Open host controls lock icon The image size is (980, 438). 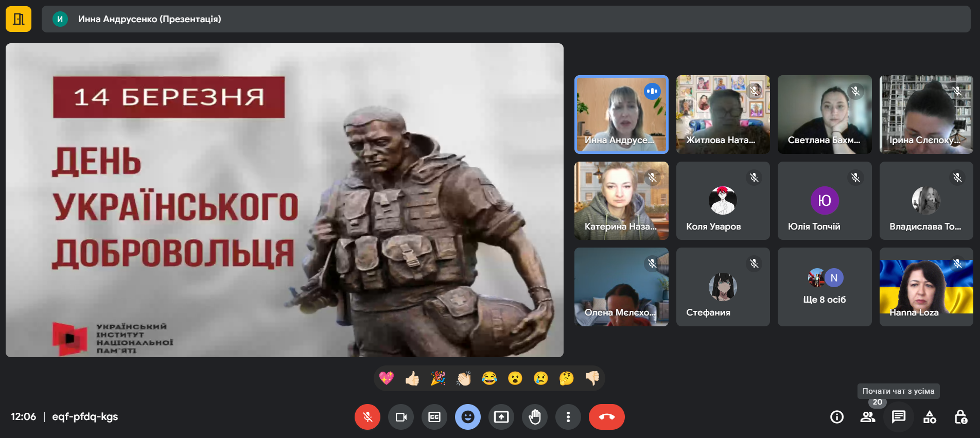(960, 417)
